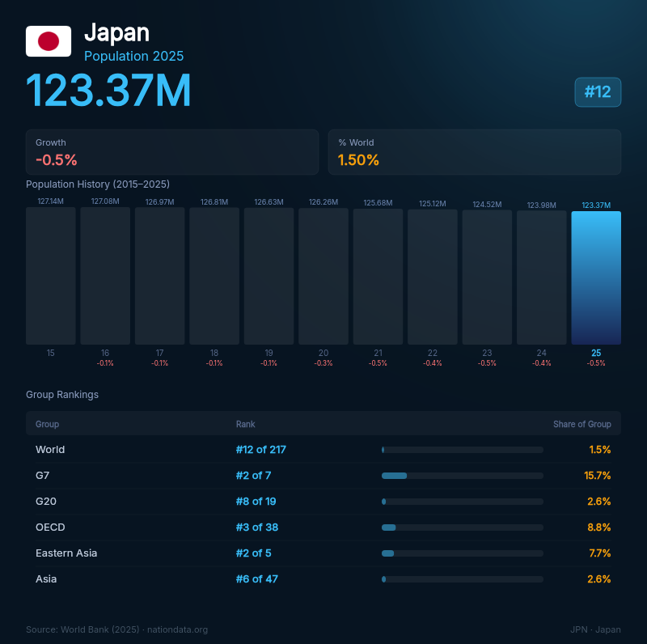Click the 2024 population bar 123.98M
Screen dimensions: 647x644
tap(541, 278)
